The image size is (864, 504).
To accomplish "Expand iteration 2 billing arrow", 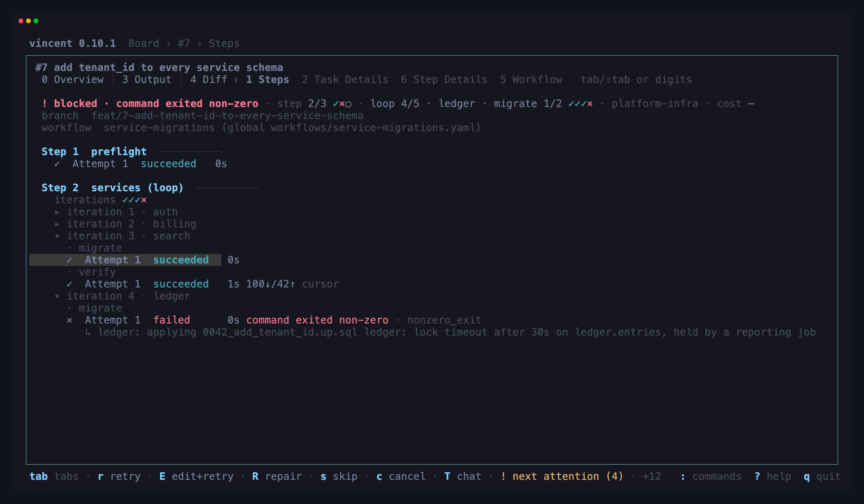I will tap(57, 224).
